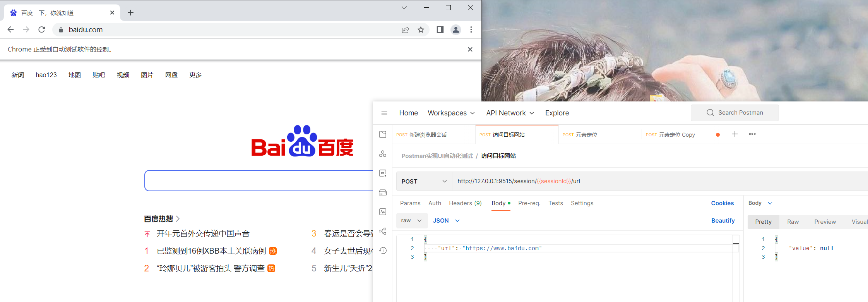Open Postman Monitors sidebar icon
Screen dimensions: 868x302
coord(383,212)
